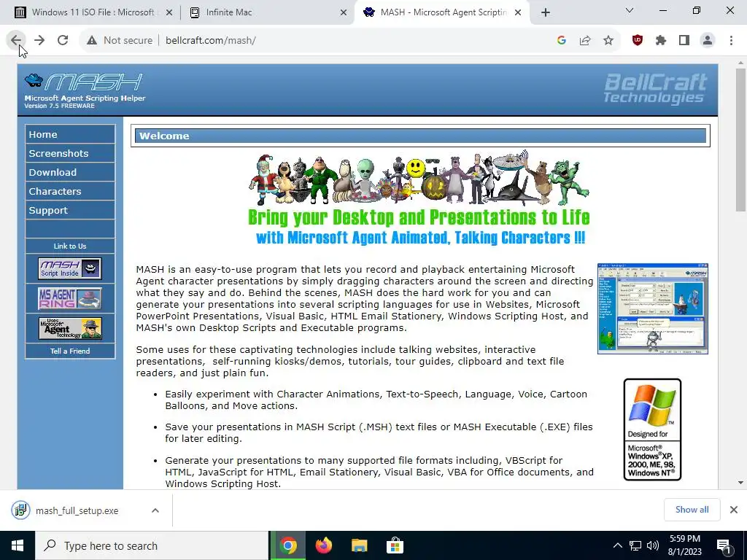
Task: Click the BellCraft Technologies logo
Action: 655,88
